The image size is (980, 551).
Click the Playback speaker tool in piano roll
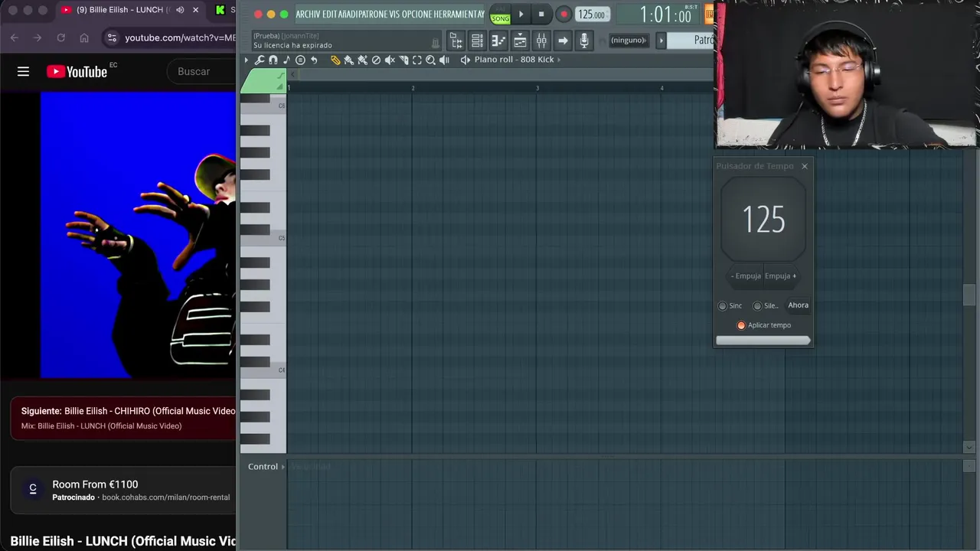coord(444,60)
